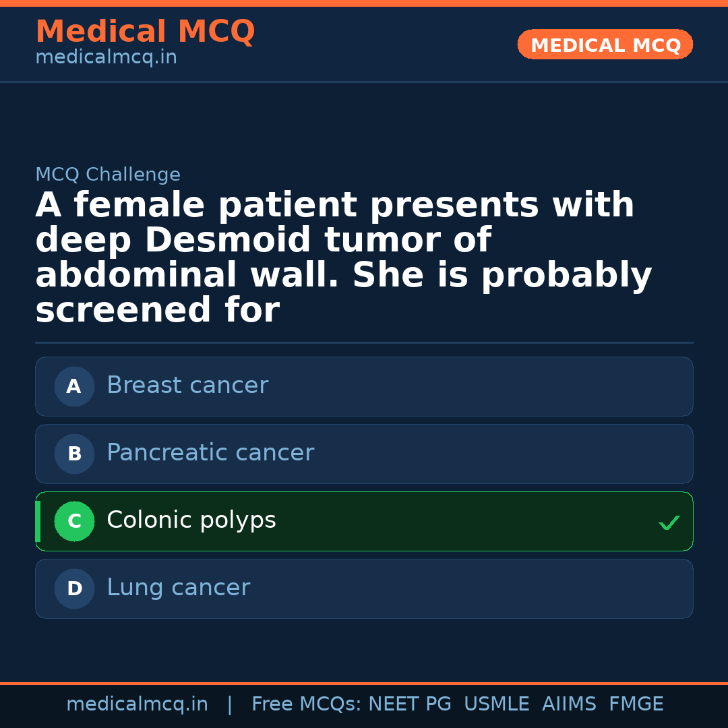This screenshot has height=728, width=728.
Task: Select the Breast cancer answer text
Action: (187, 386)
